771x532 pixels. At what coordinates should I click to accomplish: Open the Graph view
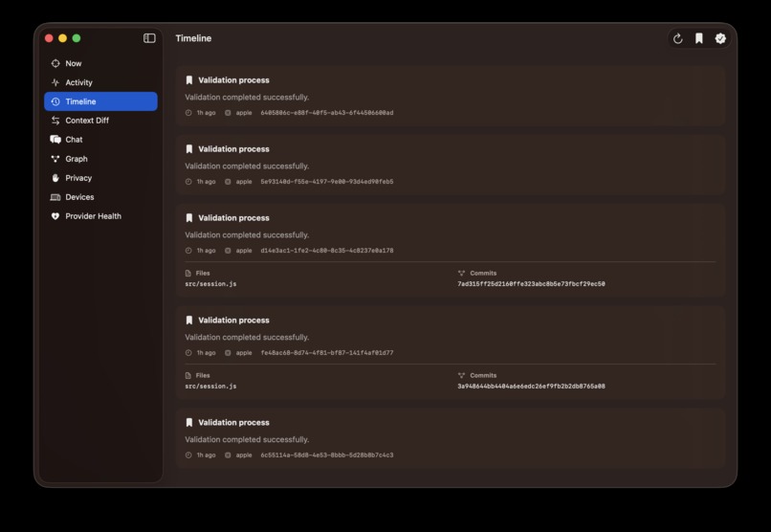(x=100, y=159)
